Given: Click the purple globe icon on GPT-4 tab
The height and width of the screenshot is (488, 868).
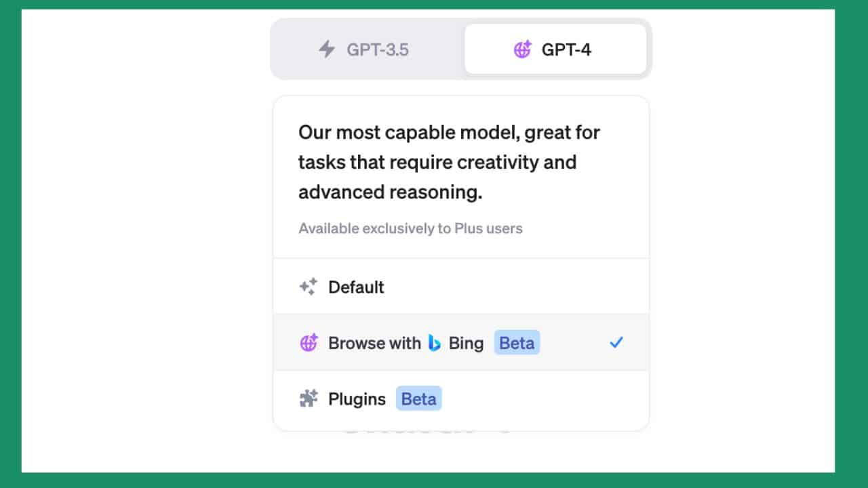Looking at the screenshot, I should click(x=522, y=49).
